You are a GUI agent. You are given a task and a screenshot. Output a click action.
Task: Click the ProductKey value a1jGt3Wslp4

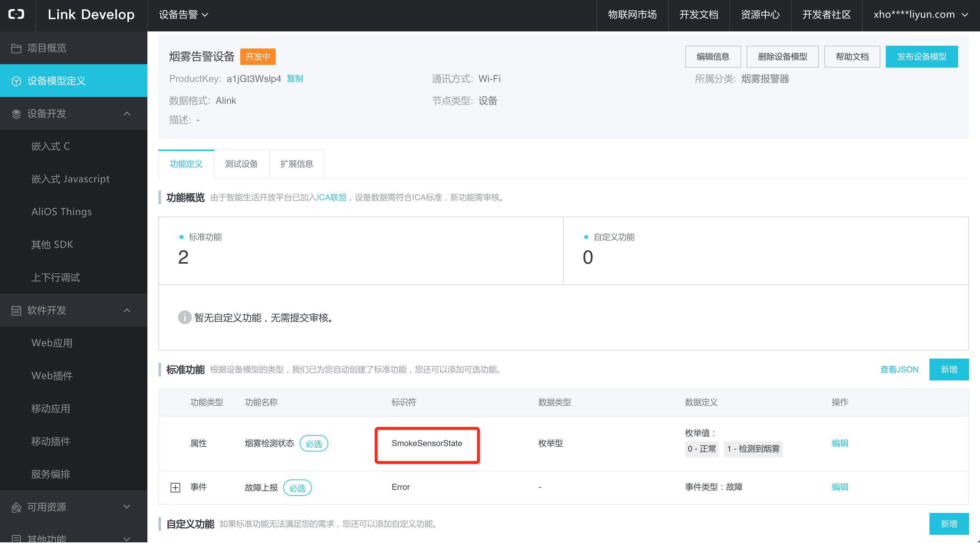click(x=254, y=79)
